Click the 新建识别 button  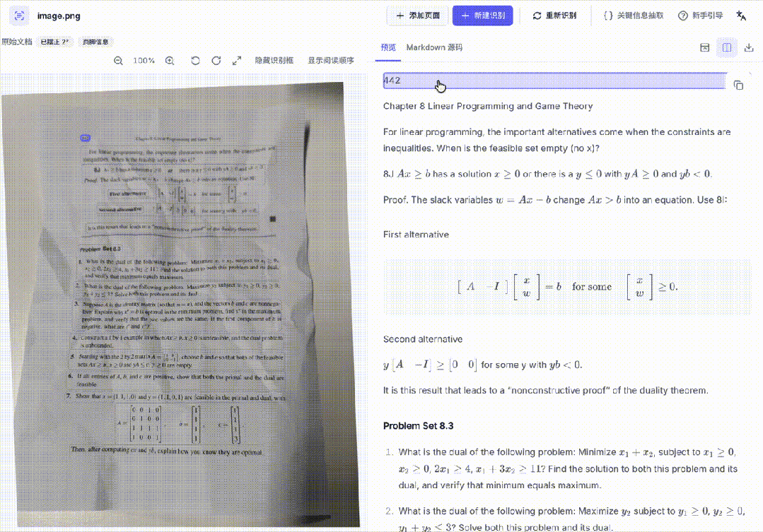[483, 16]
